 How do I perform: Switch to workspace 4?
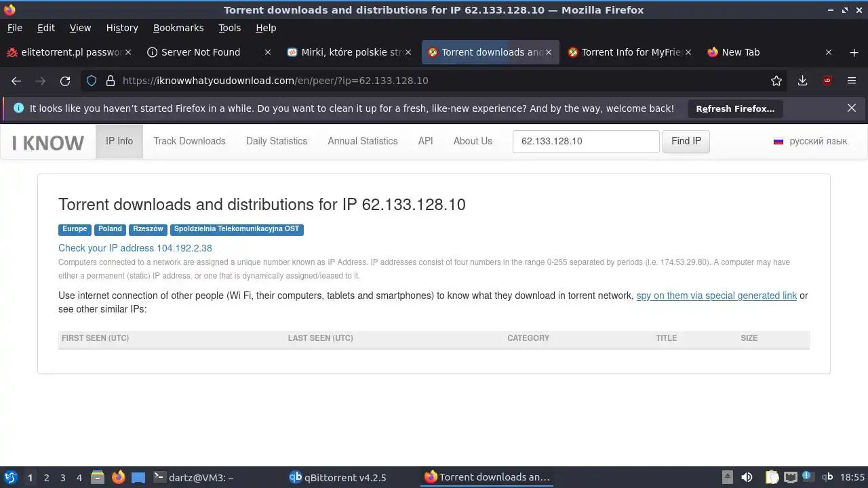(x=79, y=477)
